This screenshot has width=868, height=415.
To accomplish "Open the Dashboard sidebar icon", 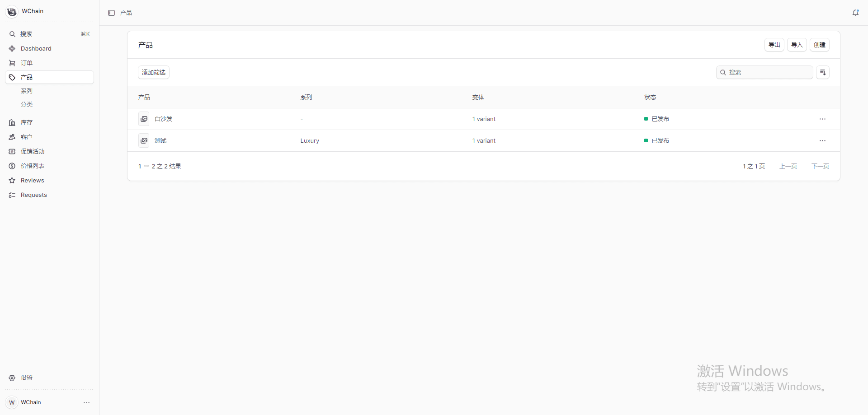I will pyautogui.click(x=12, y=49).
